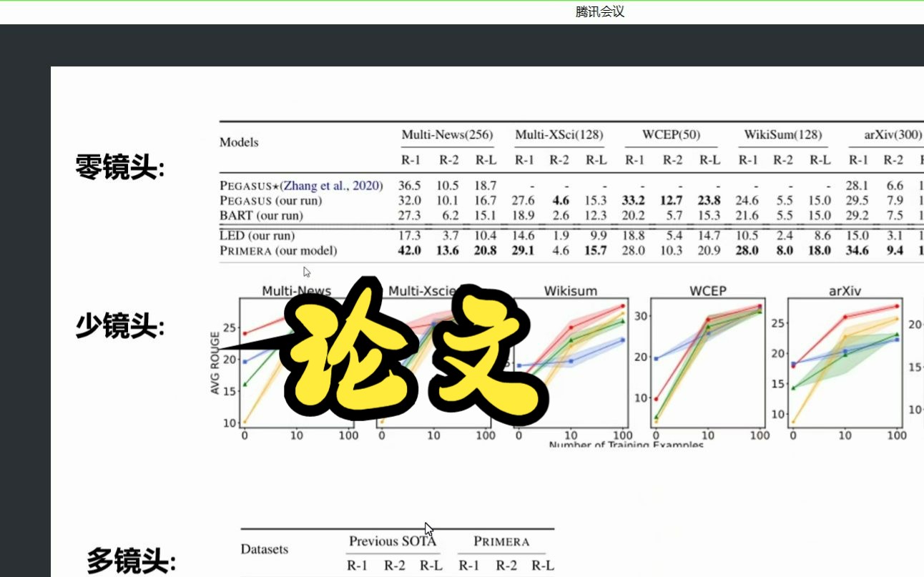Select the 少镜头: label
The width and height of the screenshot is (924, 577).
pos(120,327)
